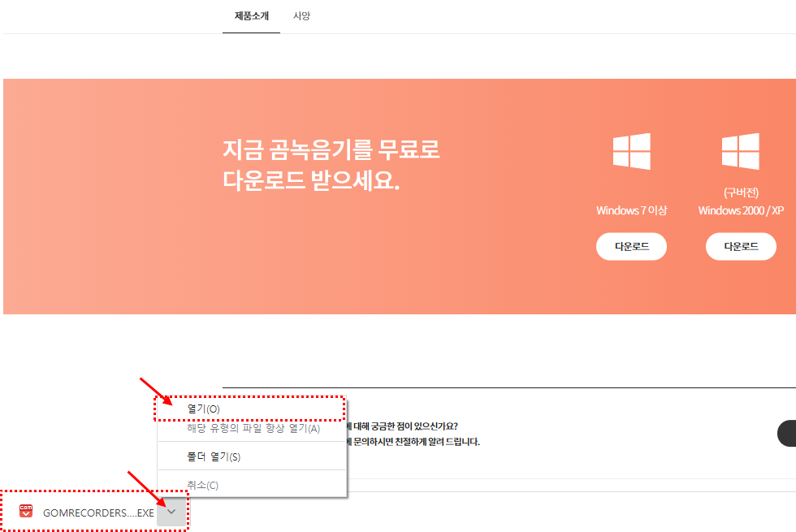
Task: Click the dark button beside the inquiry text
Action: pos(787,434)
